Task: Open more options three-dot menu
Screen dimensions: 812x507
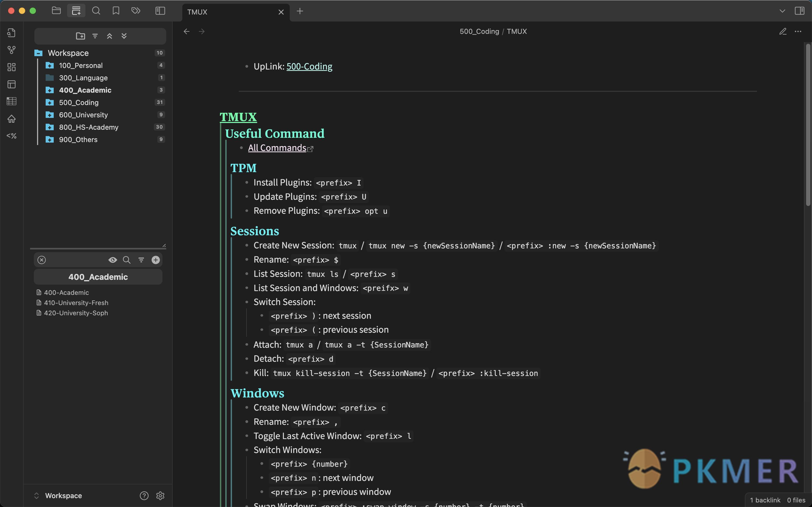Action: [x=798, y=31]
